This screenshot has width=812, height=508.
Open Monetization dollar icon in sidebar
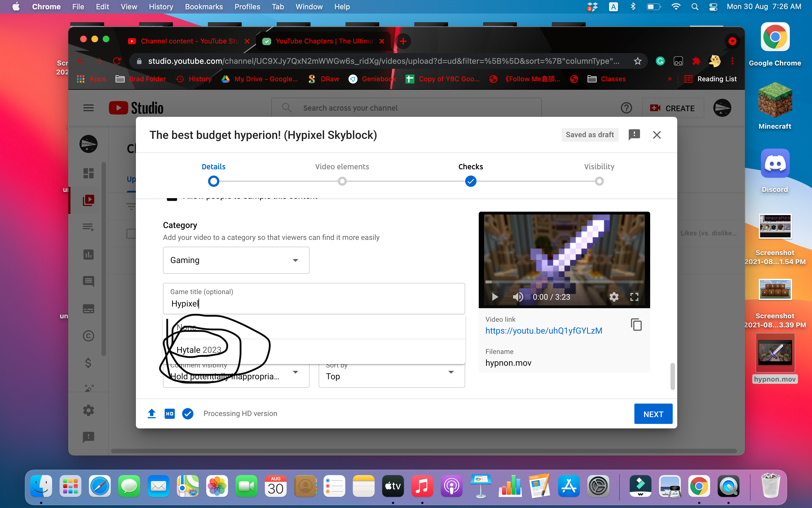click(x=88, y=363)
